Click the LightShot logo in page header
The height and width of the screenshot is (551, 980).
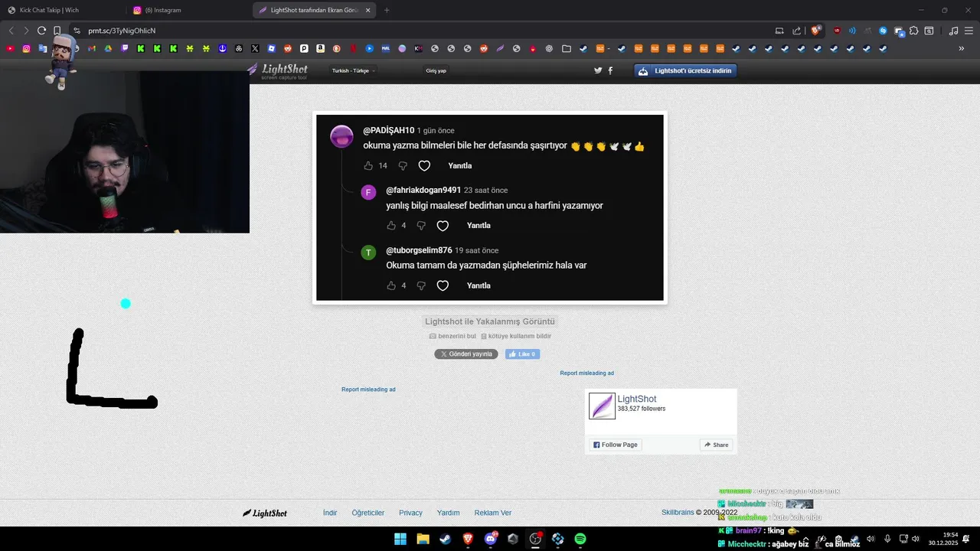(277, 70)
